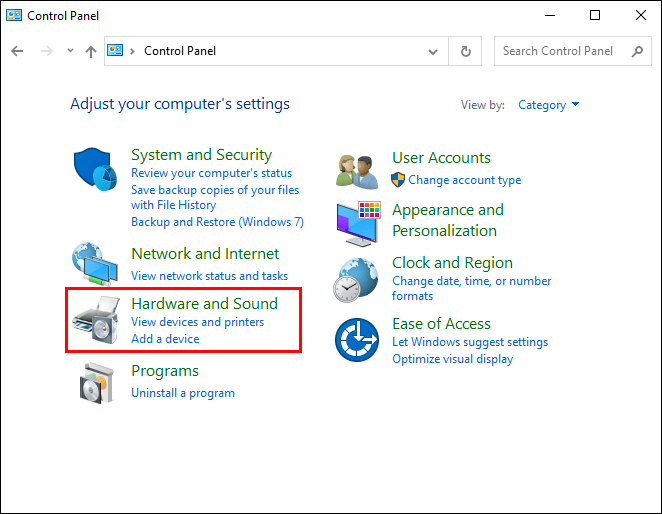This screenshot has height=514, width=662.
Task: Go up one level with up arrow
Action: [x=91, y=51]
